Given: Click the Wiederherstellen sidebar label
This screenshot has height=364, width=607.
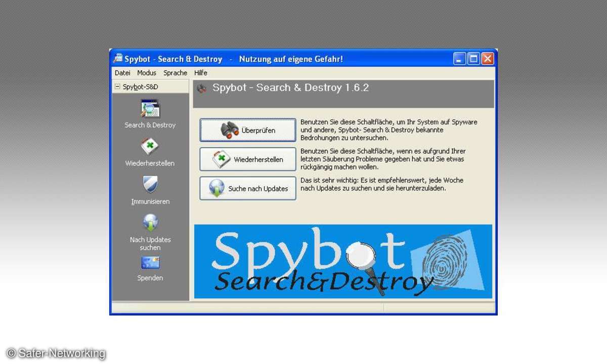Looking at the screenshot, I should (150, 163).
